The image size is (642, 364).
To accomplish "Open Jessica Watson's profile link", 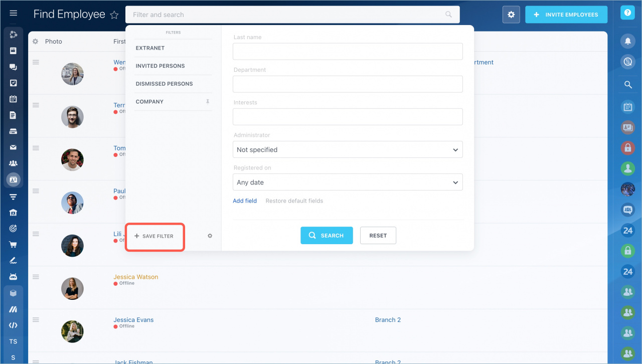I will point(136,277).
